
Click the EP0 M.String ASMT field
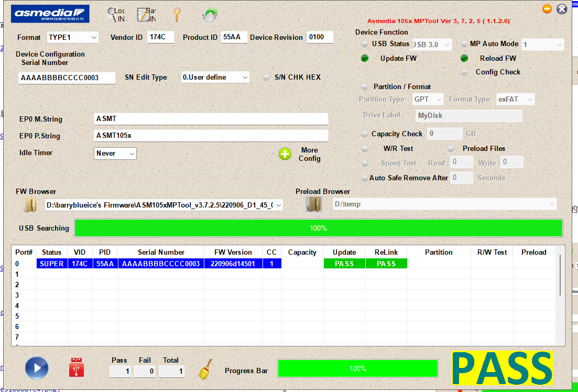tap(211, 119)
